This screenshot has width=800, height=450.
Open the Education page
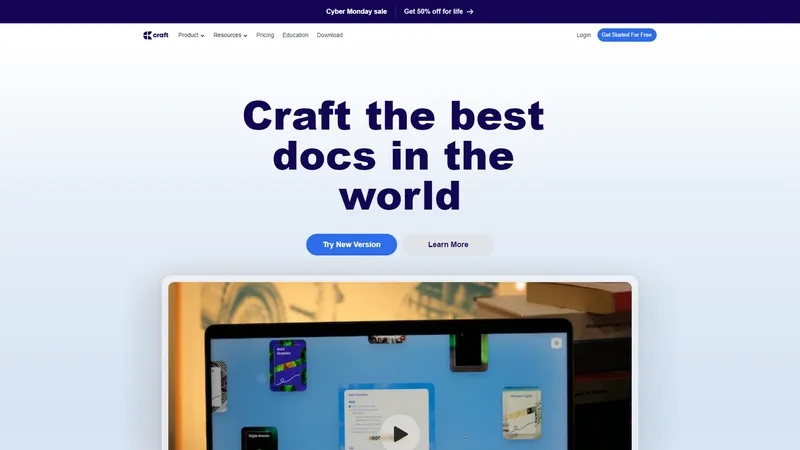click(295, 35)
